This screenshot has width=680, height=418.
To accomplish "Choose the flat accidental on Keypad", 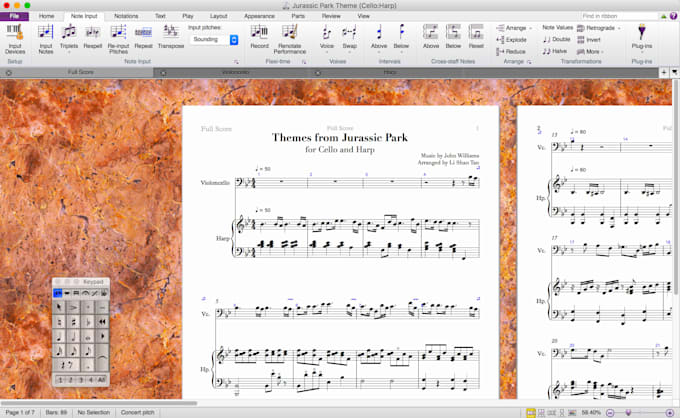I will pyautogui.click(x=88, y=322).
